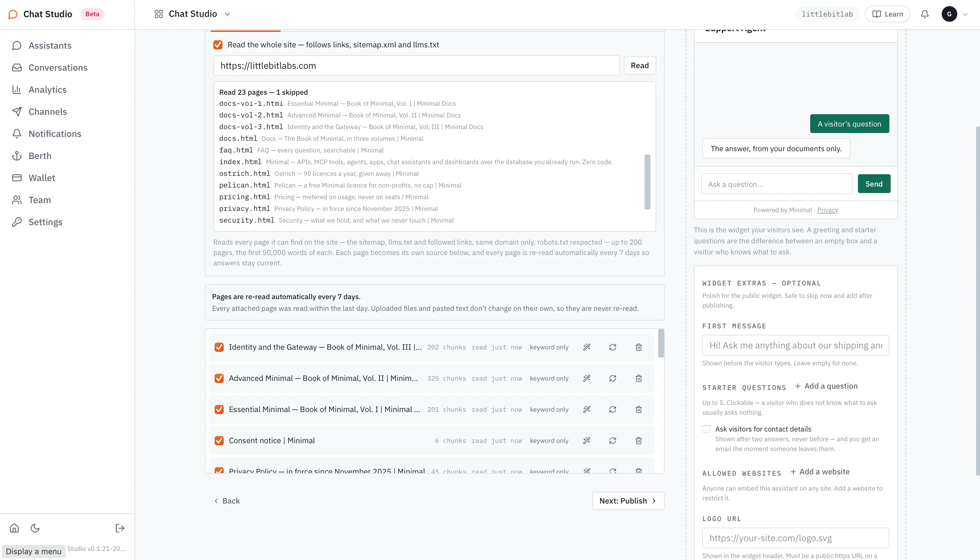
Task: Refresh the Consent notice source
Action: pos(613,440)
